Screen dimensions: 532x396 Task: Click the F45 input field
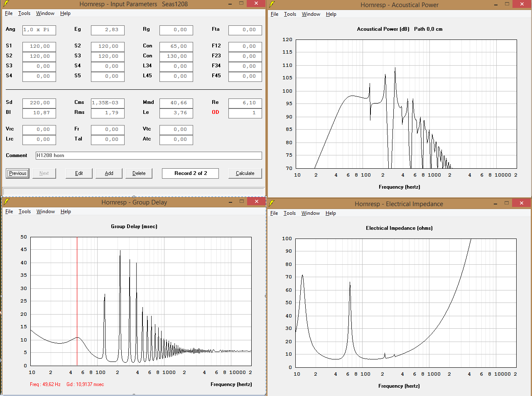coord(245,76)
